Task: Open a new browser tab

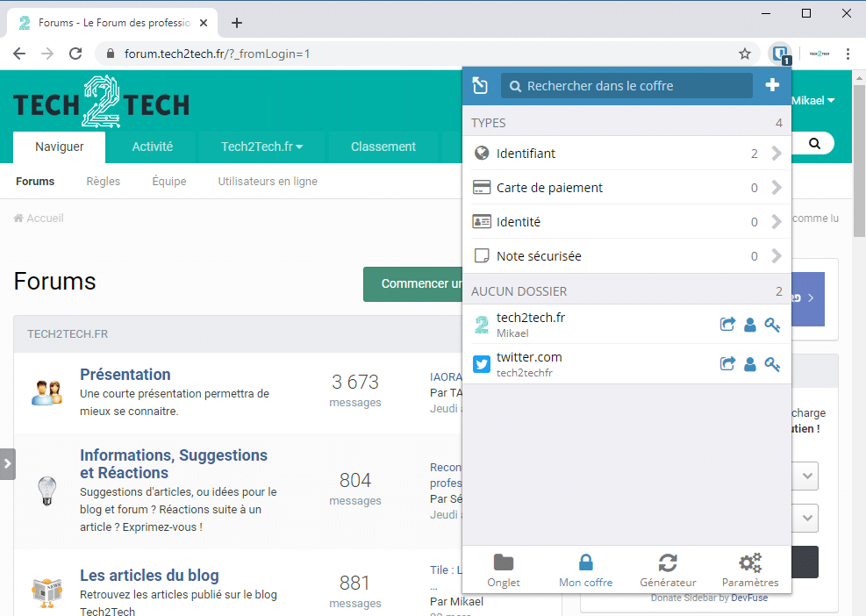Action: 237,23
